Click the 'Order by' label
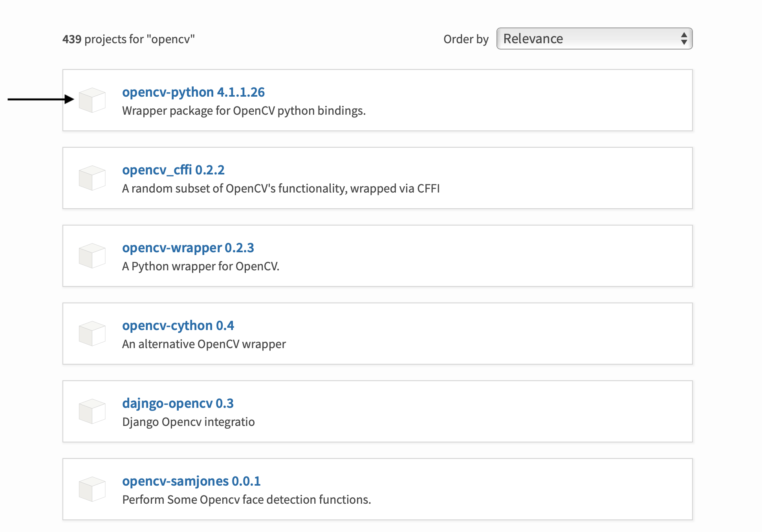The width and height of the screenshot is (762, 532). tap(466, 39)
